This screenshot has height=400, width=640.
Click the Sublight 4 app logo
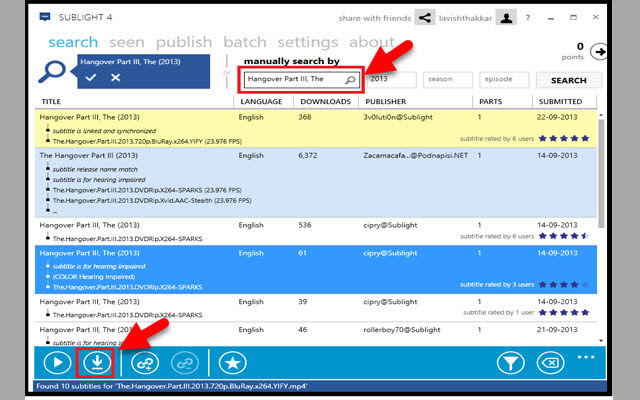45,17
